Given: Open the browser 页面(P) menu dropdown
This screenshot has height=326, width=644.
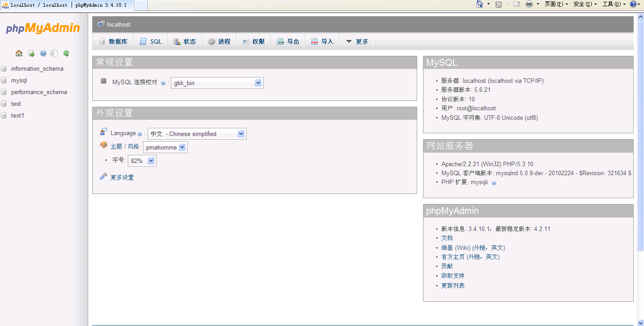Looking at the screenshot, I should pos(556,4).
